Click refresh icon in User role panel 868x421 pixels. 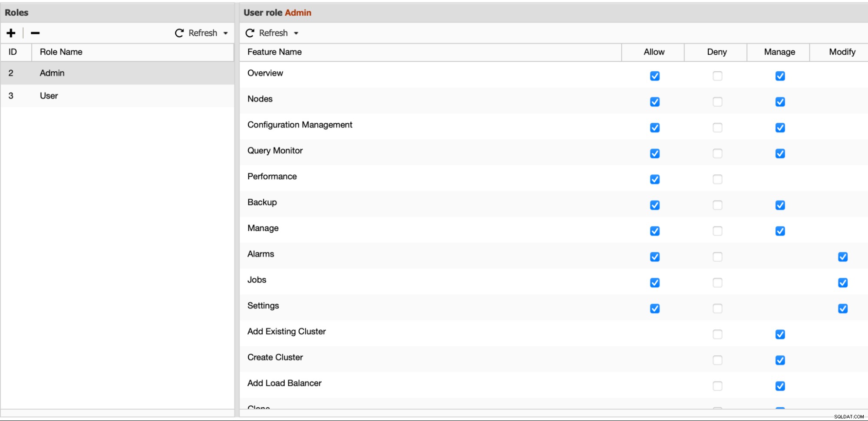coord(250,33)
